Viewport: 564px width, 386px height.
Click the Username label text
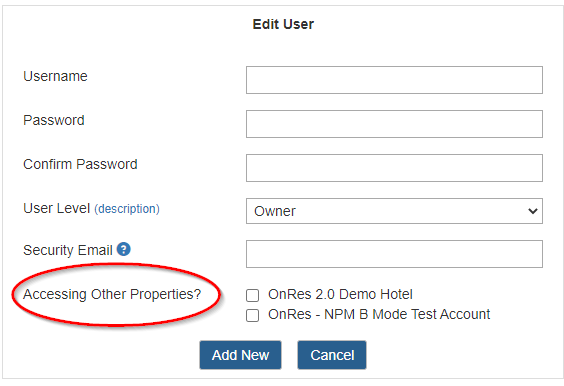click(55, 76)
